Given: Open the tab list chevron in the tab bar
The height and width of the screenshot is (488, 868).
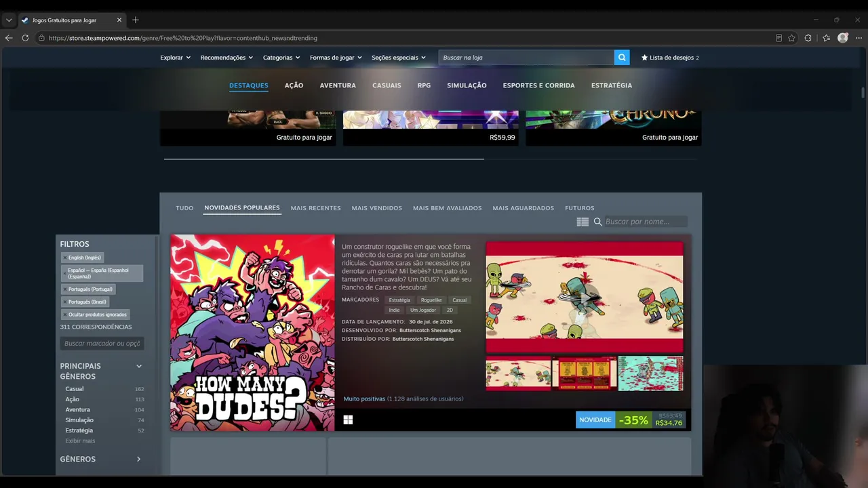Looking at the screenshot, I should pyautogui.click(x=9, y=20).
